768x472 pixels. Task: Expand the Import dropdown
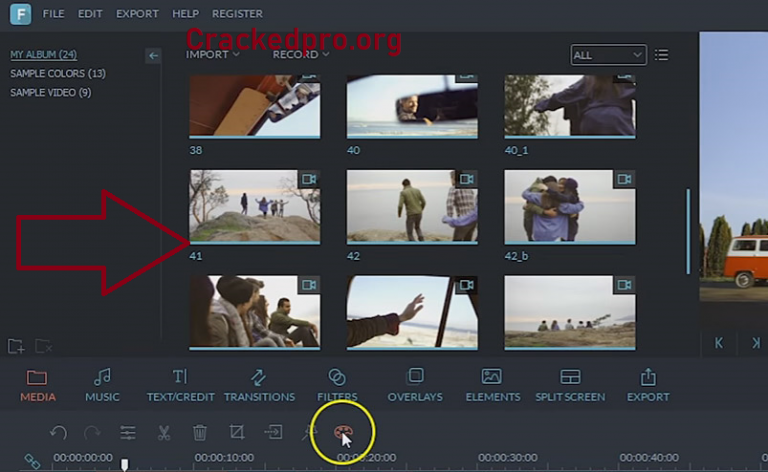point(213,55)
